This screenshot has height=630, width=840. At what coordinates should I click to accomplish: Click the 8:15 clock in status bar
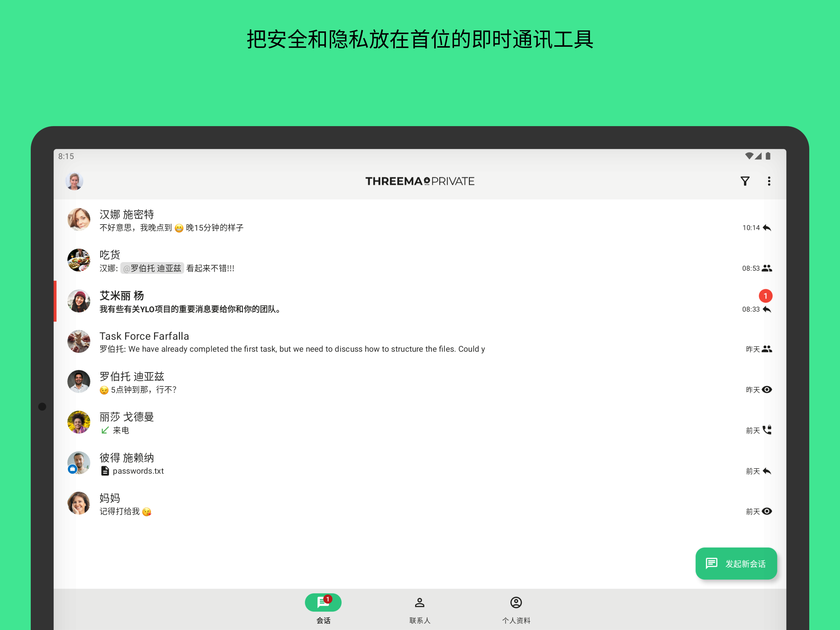click(x=66, y=156)
